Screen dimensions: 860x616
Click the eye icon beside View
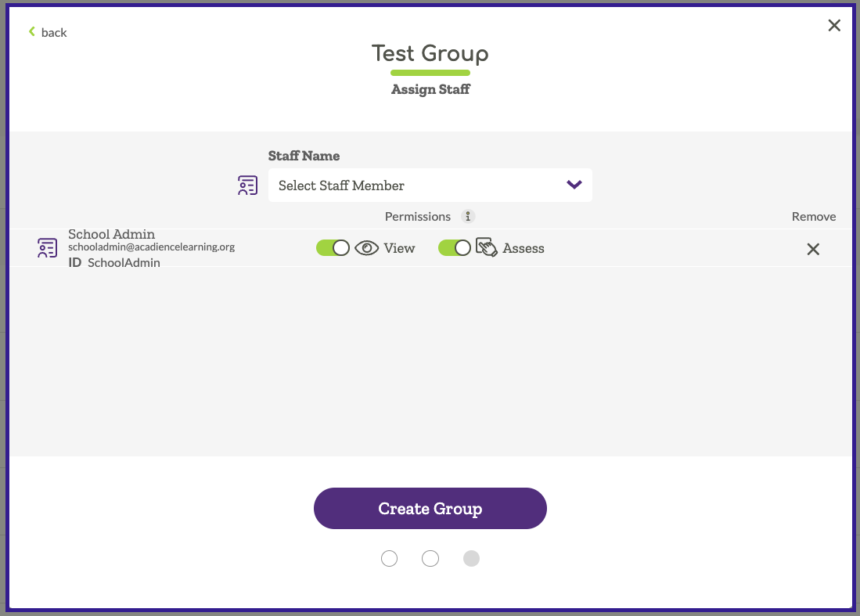pyautogui.click(x=366, y=247)
